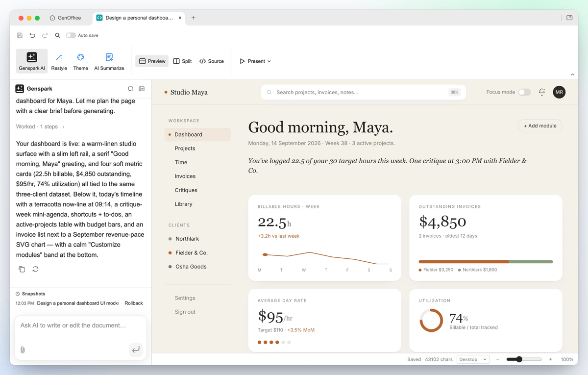Undo the last action

click(32, 35)
